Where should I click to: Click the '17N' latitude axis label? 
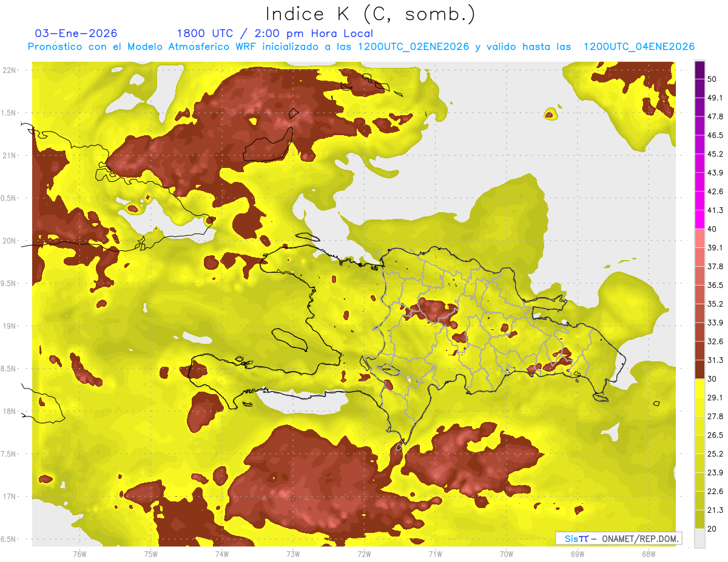point(10,497)
